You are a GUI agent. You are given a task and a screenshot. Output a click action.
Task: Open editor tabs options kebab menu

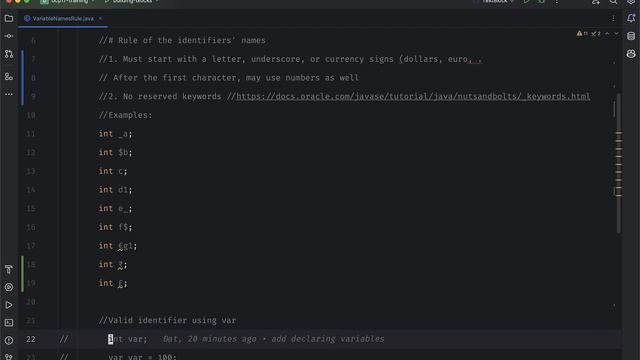pyautogui.click(x=613, y=18)
